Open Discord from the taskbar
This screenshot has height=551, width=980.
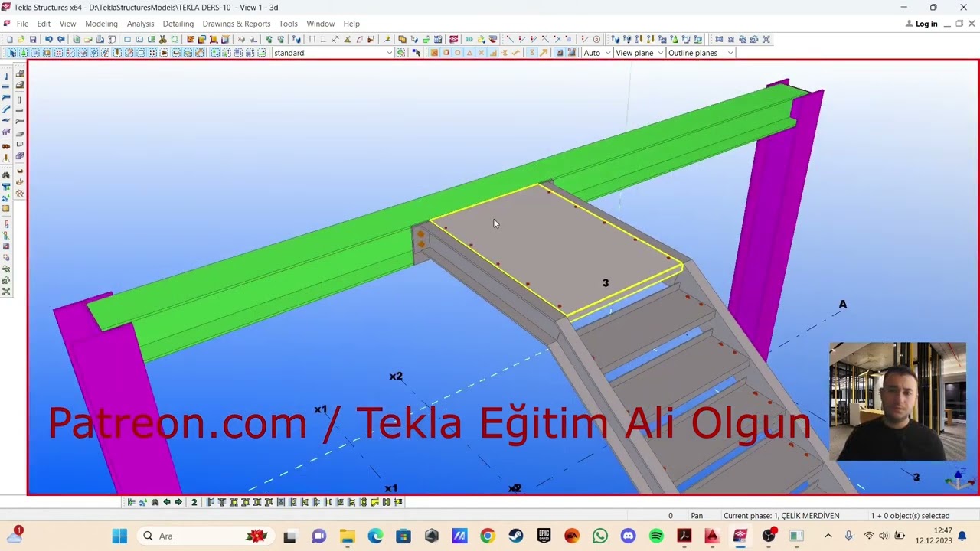[x=628, y=536]
